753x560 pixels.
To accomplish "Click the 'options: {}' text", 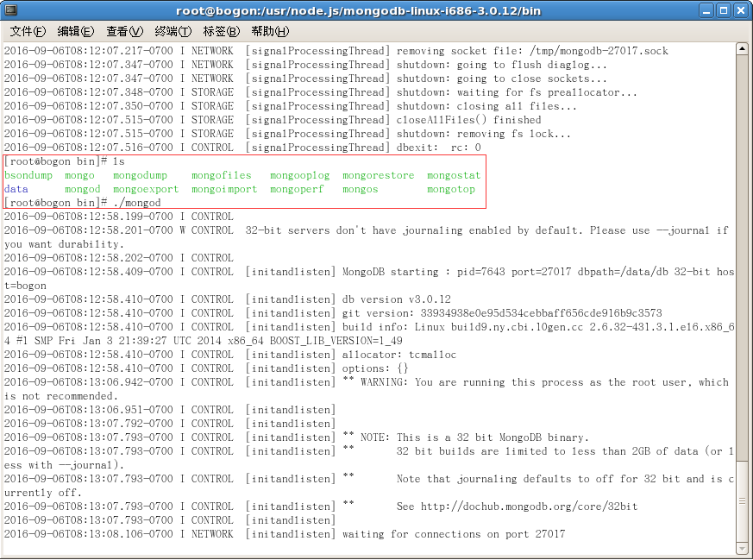I will point(375,368).
